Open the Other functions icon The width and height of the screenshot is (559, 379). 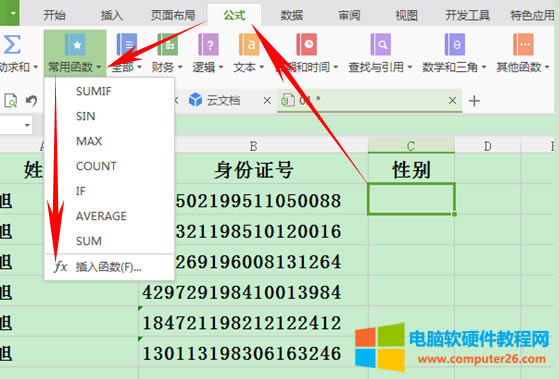click(x=523, y=45)
